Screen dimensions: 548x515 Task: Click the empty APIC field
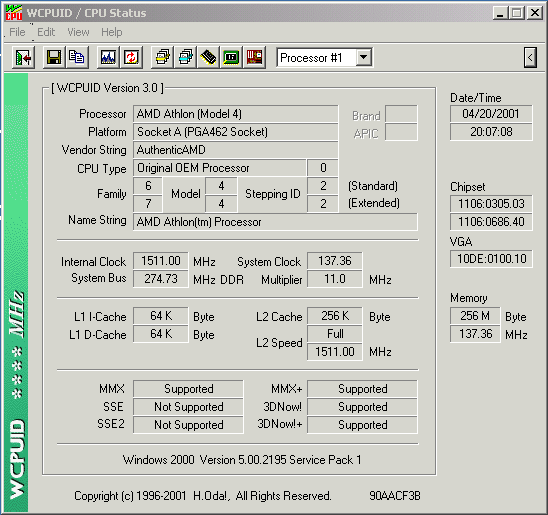[x=401, y=132]
